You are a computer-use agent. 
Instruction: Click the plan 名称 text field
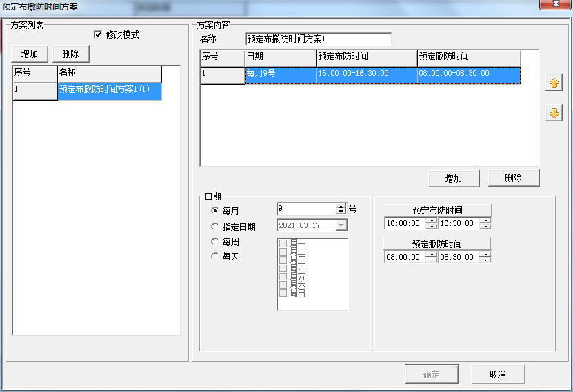click(318, 39)
